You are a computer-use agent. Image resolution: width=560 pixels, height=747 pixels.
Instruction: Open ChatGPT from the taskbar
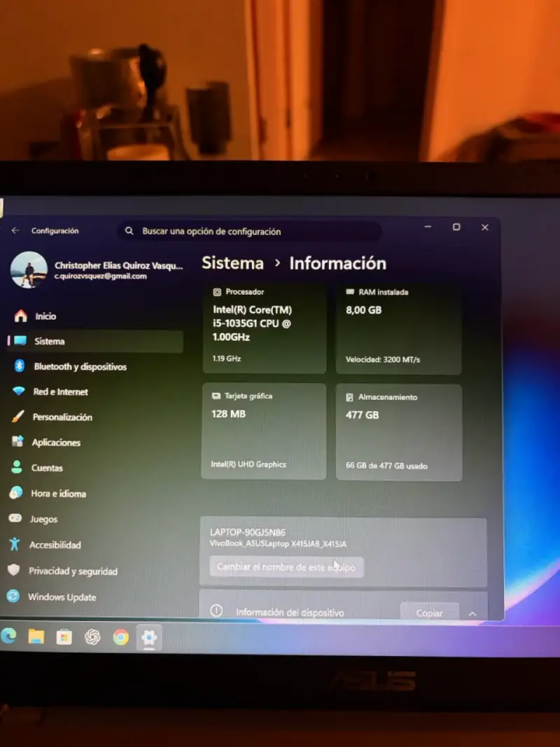pos(92,637)
